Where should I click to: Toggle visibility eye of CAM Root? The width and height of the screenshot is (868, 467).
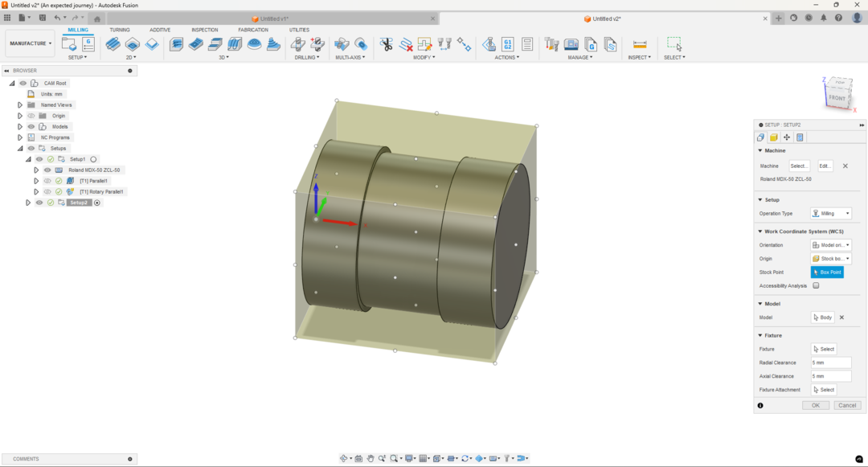23,83
